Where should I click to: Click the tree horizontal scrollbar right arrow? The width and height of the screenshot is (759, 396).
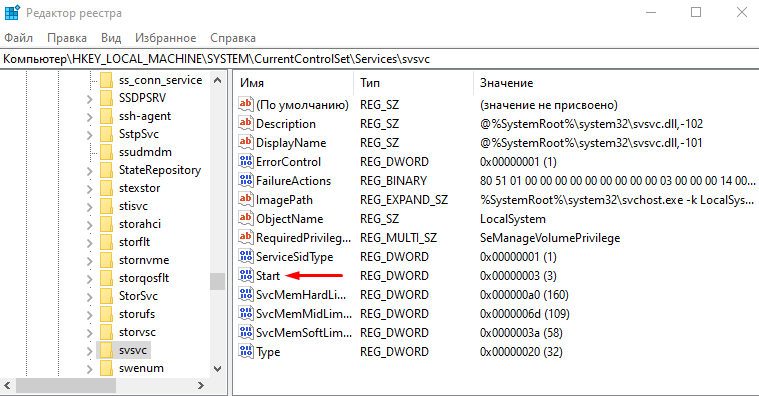coord(201,385)
